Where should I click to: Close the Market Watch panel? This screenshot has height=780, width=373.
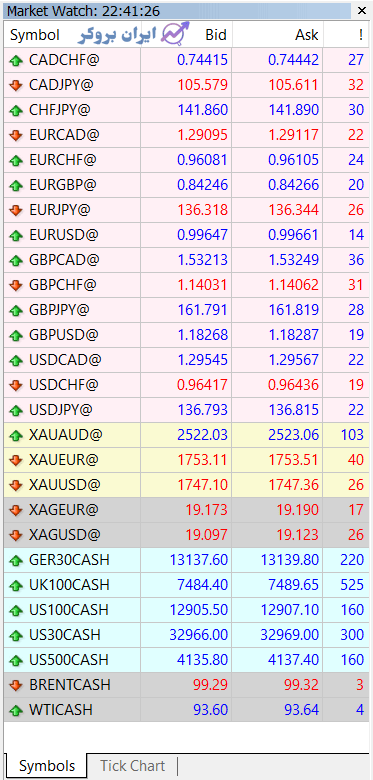pyautogui.click(x=361, y=9)
